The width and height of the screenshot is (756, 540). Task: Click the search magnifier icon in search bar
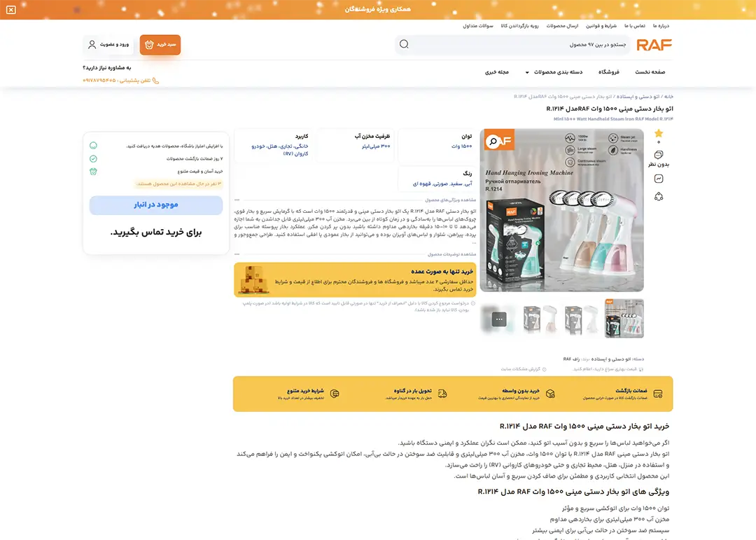[x=404, y=45]
